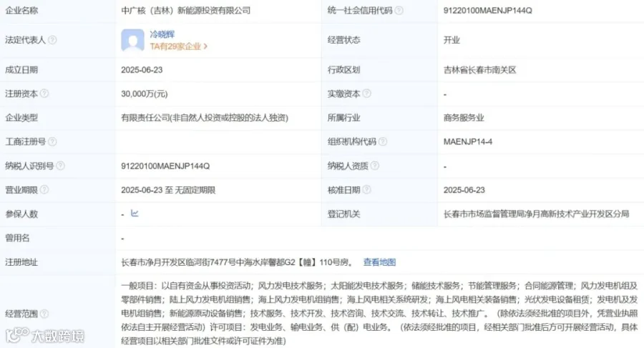Screen dimensions: 644x348
Task: Click help icon beside 营业期限
Action: coord(44,189)
